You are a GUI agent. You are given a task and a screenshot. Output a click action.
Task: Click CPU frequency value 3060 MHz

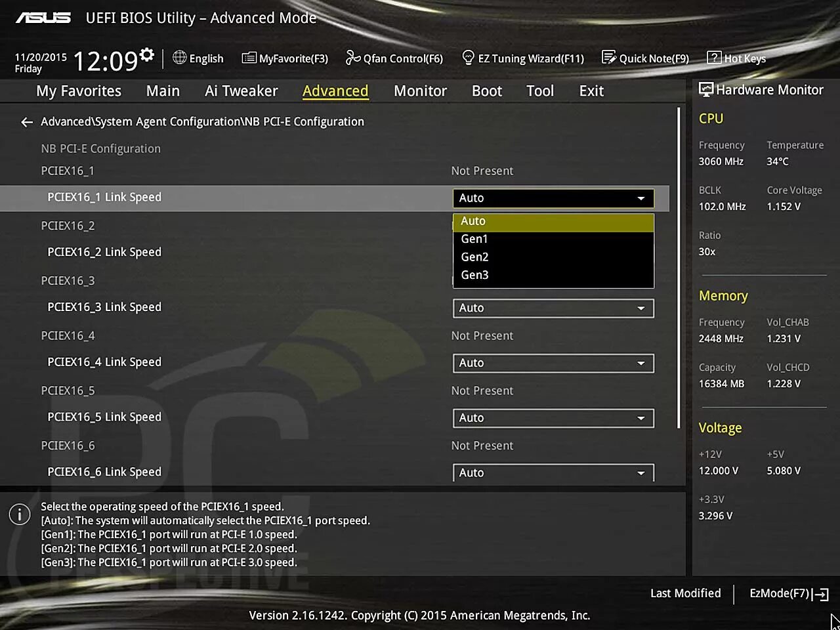(x=721, y=161)
